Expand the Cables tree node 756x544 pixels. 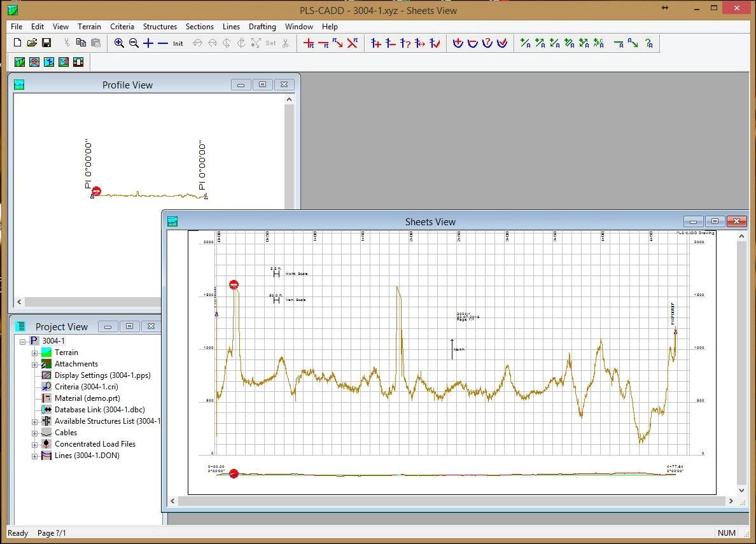point(35,433)
